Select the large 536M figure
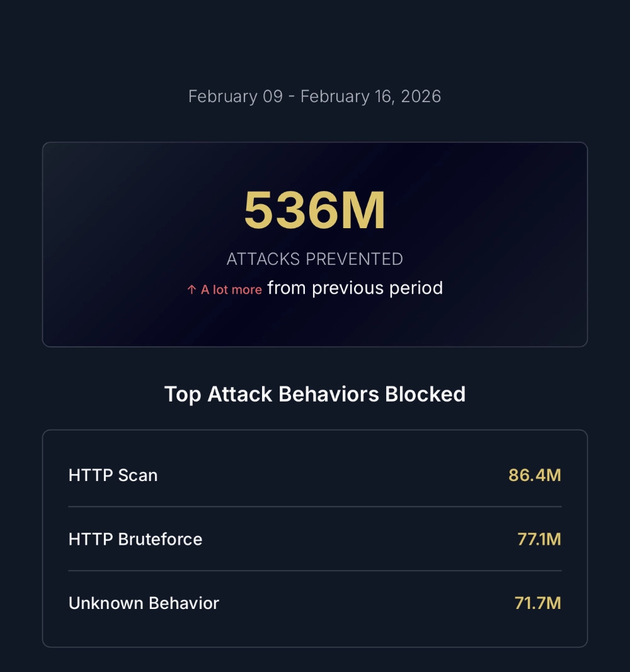Screen dimensions: 630x672 pos(314,211)
